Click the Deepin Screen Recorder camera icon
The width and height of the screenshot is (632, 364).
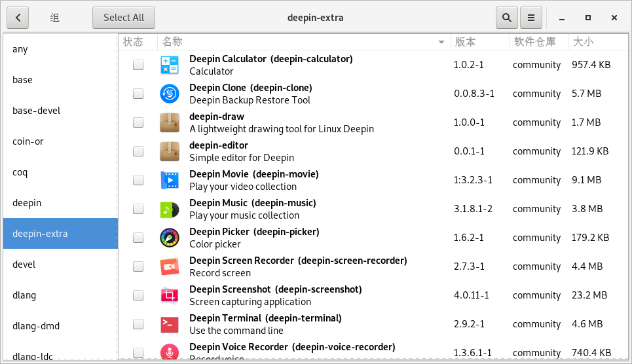click(x=169, y=266)
